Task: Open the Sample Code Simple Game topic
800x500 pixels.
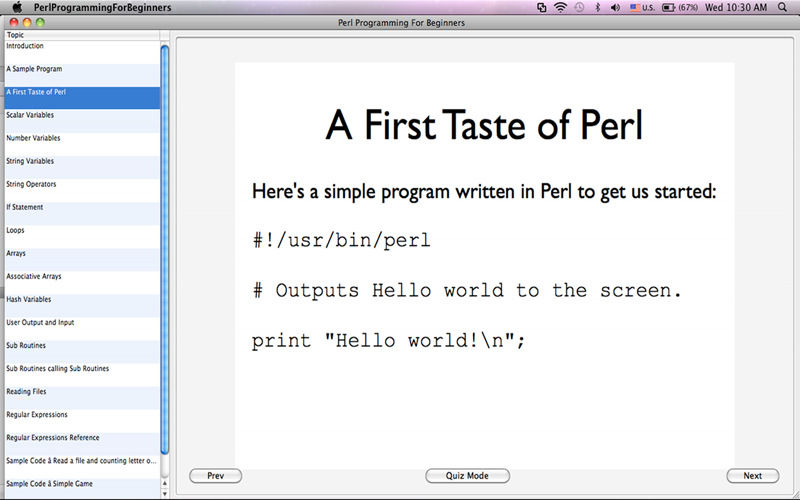Action: (82, 488)
